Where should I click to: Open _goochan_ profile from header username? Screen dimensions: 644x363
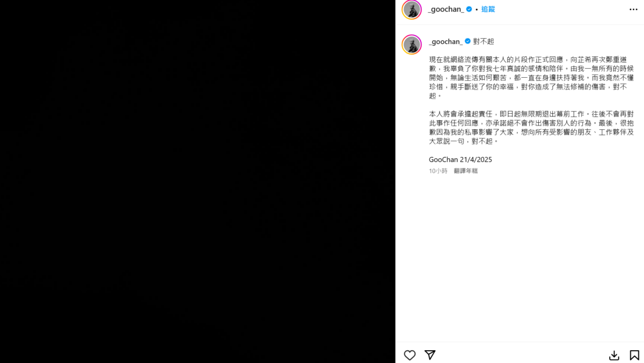446,9
